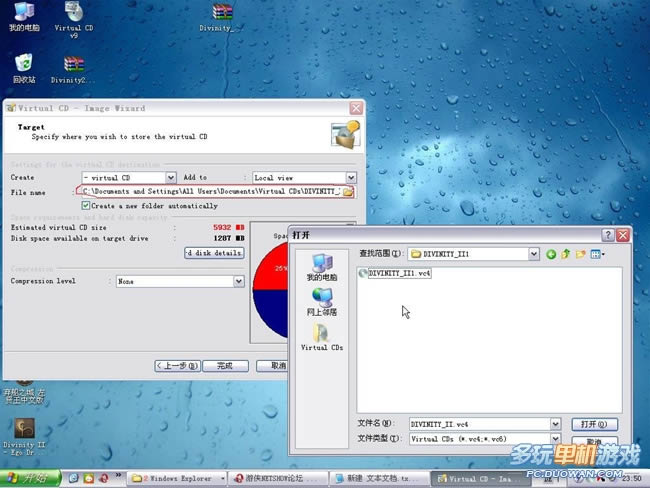Click the back button (上一步) in the wizard
This screenshot has width=650, height=488.
click(177, 366)
